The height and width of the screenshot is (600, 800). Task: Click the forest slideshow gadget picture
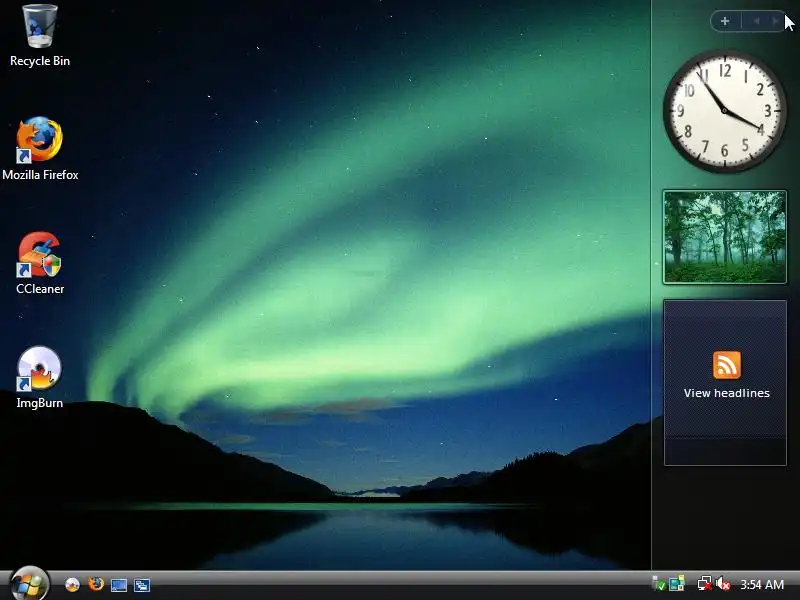click(724, 237)
